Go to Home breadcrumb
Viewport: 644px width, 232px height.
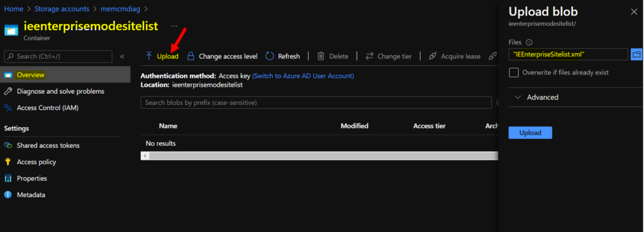coord(14,9)
